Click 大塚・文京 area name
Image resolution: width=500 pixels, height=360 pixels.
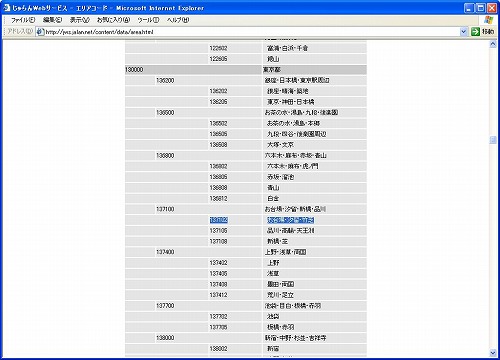280,145
